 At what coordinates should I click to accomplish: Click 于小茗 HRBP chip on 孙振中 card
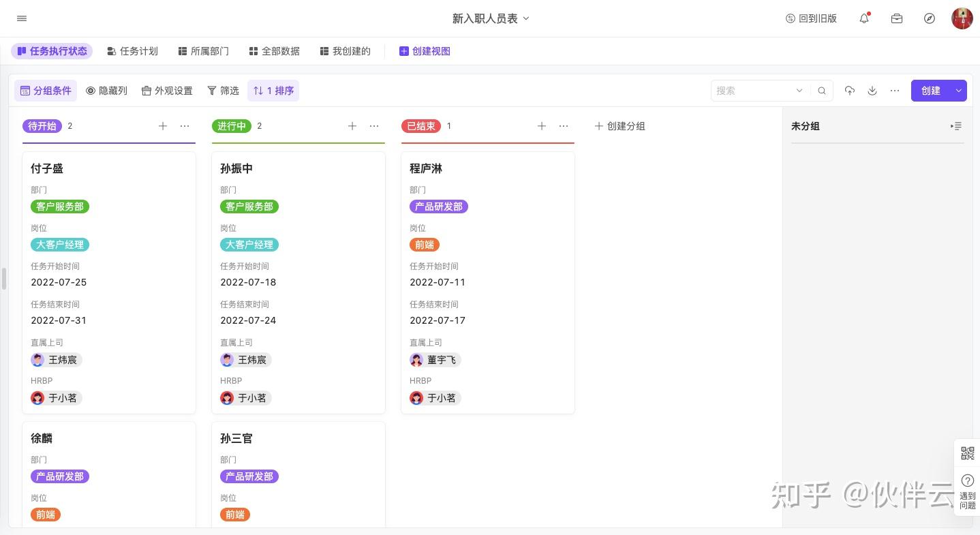246,398
